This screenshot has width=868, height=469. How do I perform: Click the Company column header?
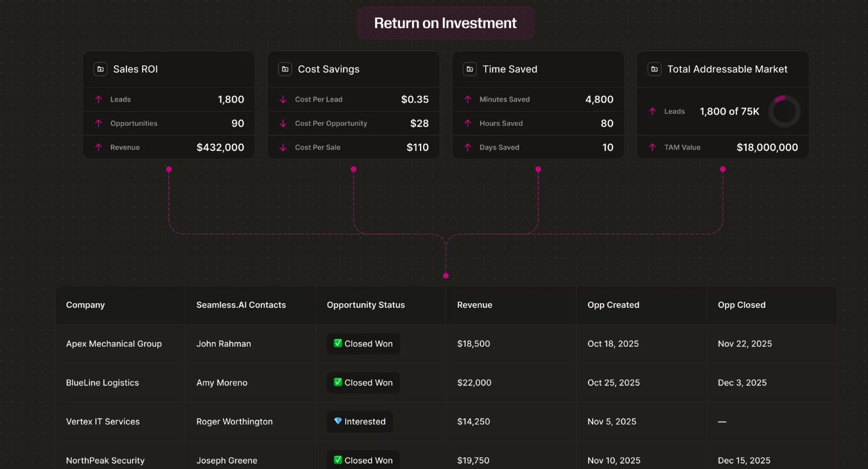[85, 305]
